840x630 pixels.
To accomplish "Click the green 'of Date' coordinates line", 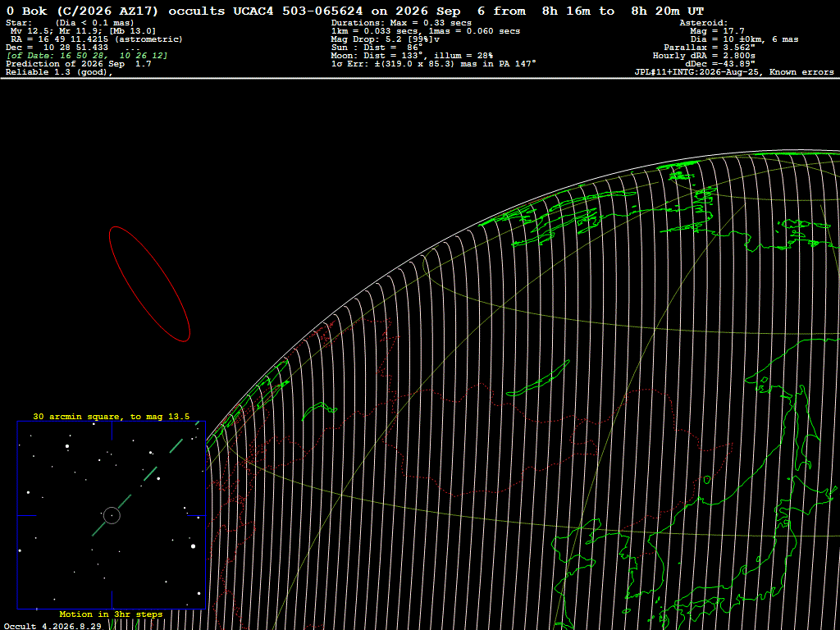I will [87, 55].
